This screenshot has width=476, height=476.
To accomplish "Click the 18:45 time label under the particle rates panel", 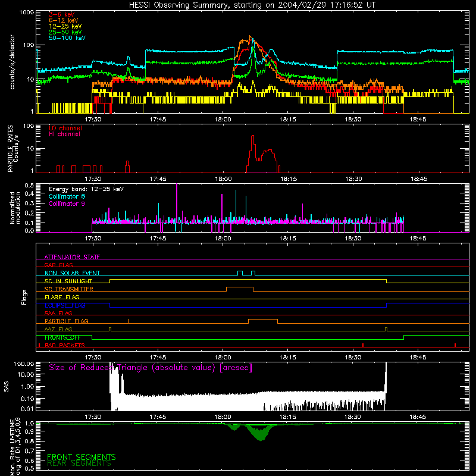I will tap(419, 179).
